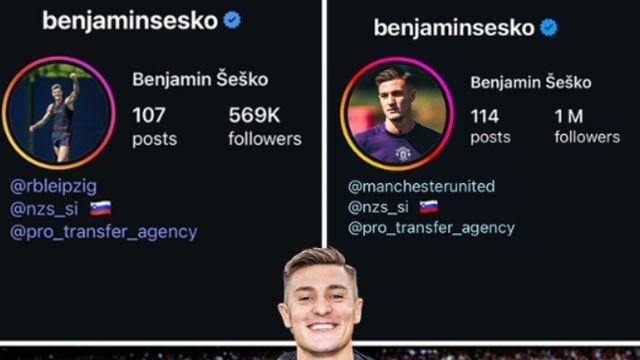Open the @manchesterunited mention link

point(421,186)
